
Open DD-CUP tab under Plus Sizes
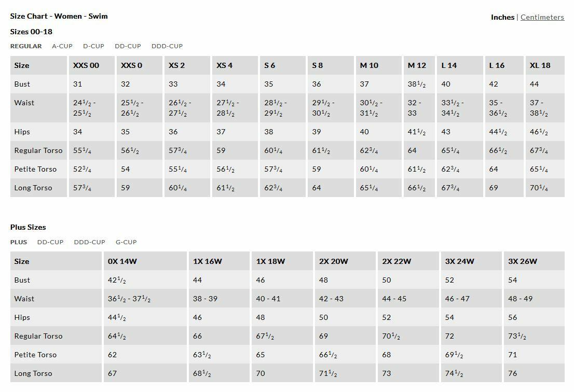tap(50, 242)
